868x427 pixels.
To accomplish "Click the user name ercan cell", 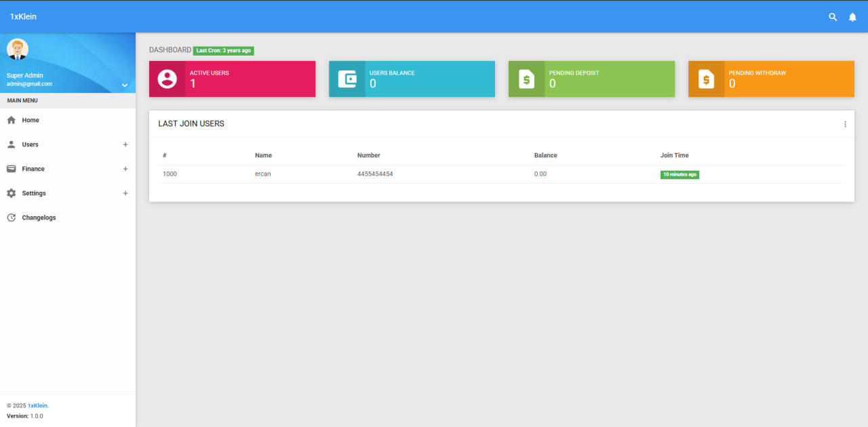I will point(263,174).
